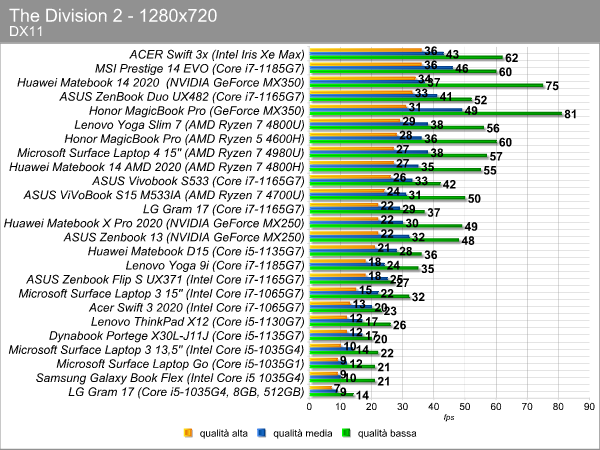Click the 'ACER Swift 3x (Intel Iris Xe Max)' label
Image resolution: width=600 pixels, height=450 pixels.
click(x=217, y=55)
